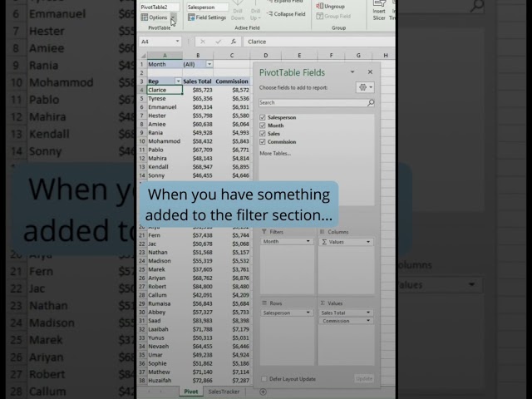Click cell with $85,723

coord(198,90)
